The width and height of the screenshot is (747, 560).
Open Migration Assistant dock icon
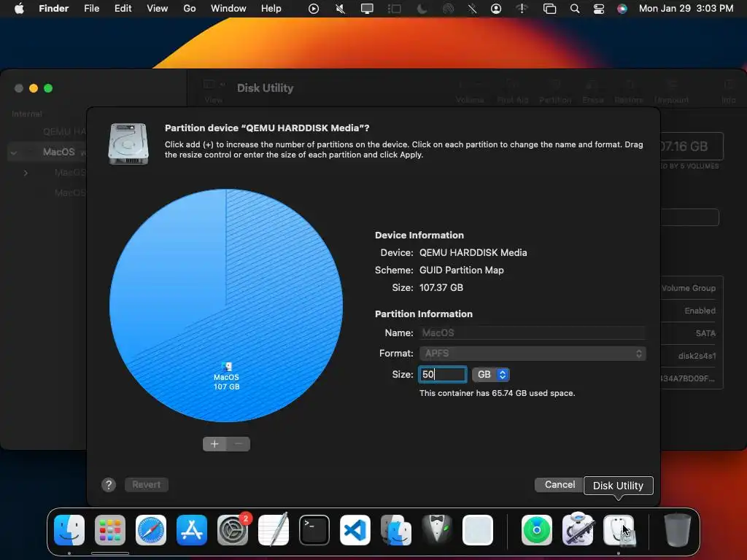(x=396, y=530)
